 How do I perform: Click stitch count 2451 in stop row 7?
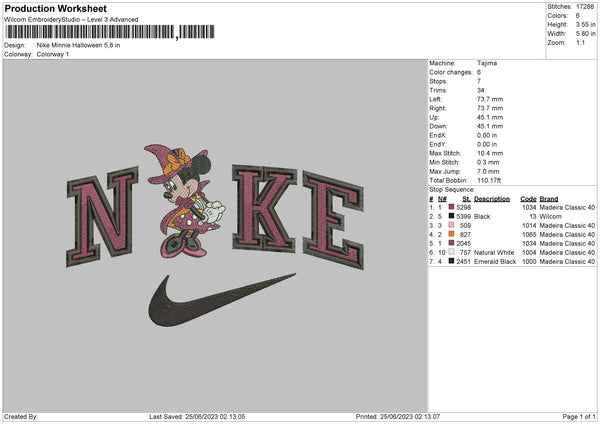[x=463, y=261]
